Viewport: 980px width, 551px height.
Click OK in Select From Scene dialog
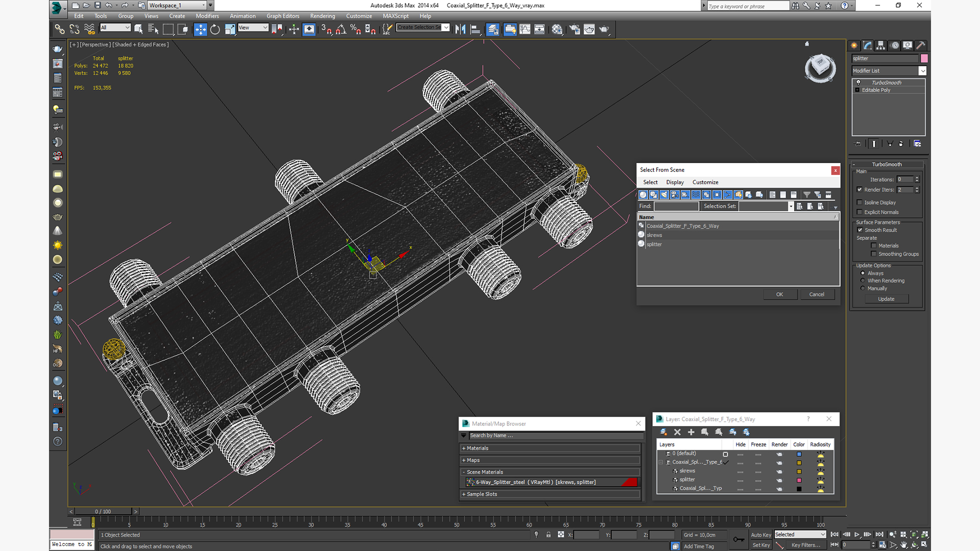pyautogui.click(x=780, y=294)
